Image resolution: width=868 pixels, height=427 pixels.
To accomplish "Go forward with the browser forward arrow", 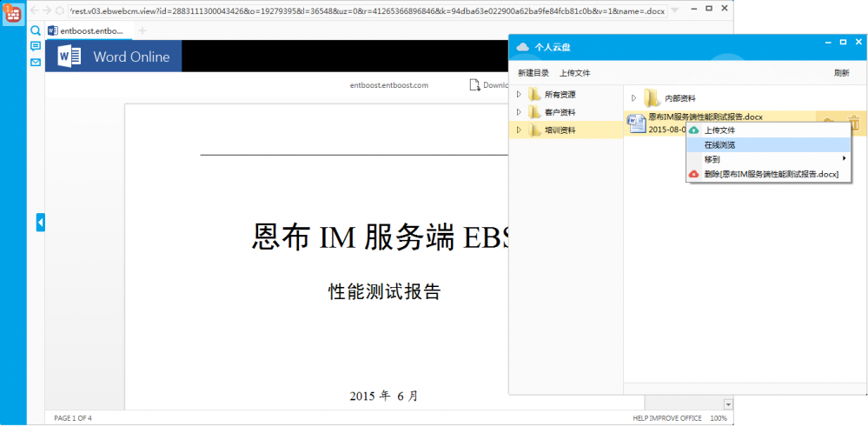I will pyautogui.click(x=47, y=10).
